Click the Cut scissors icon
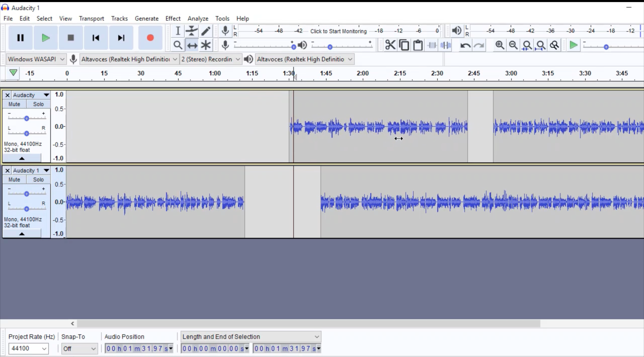The height and width of the screenshot is (357, 644). click(390, 45)
